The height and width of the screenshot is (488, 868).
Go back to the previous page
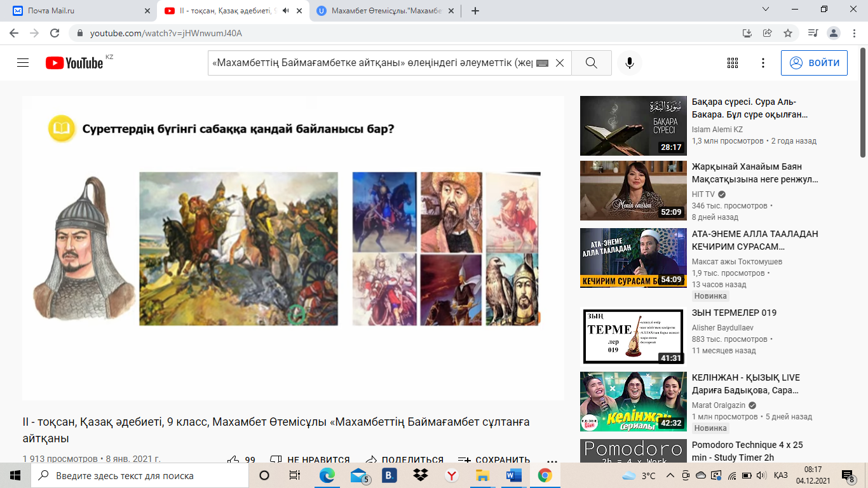[x=14, y=33]
